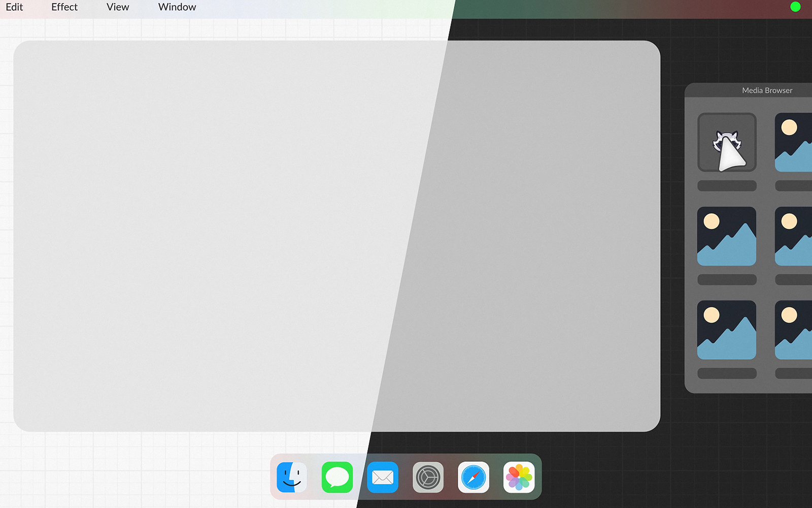The height and width of the screenshot is (508, 812).
Task: Click the label under bottom-left landscape thumbnail
Action: pyautogui.click(x=727, y=373)
